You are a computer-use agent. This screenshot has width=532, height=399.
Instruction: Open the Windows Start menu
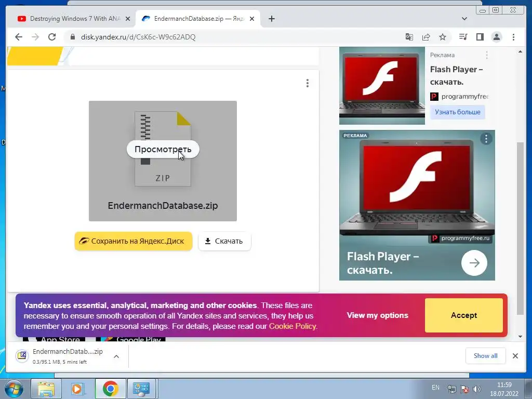click(14, 389)
